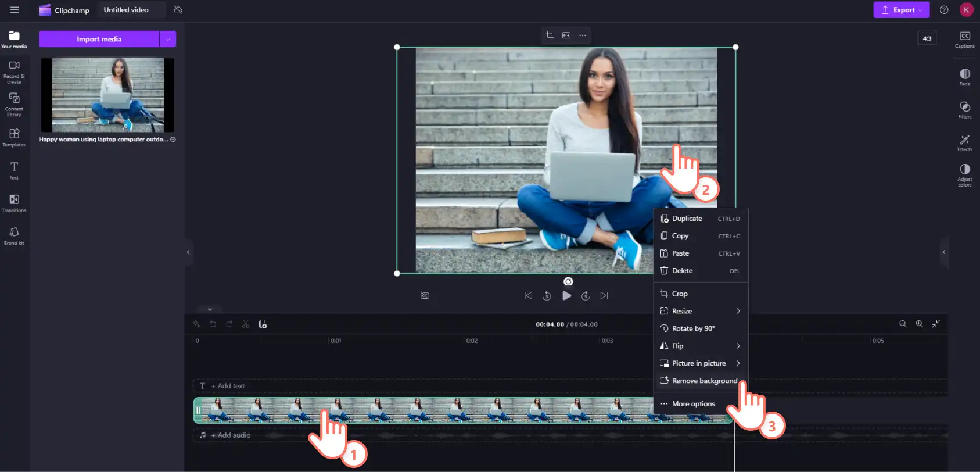Image resolution: width=980 pixels, height=472 pixels.
Task: Choose Rotate by 90° in context menu
Action: 701,328
